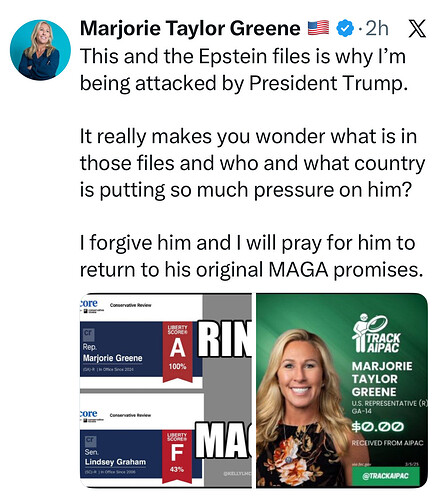Click the green @TRACKAIPAC handle button

pyautogui.click(x=386, y=476)
